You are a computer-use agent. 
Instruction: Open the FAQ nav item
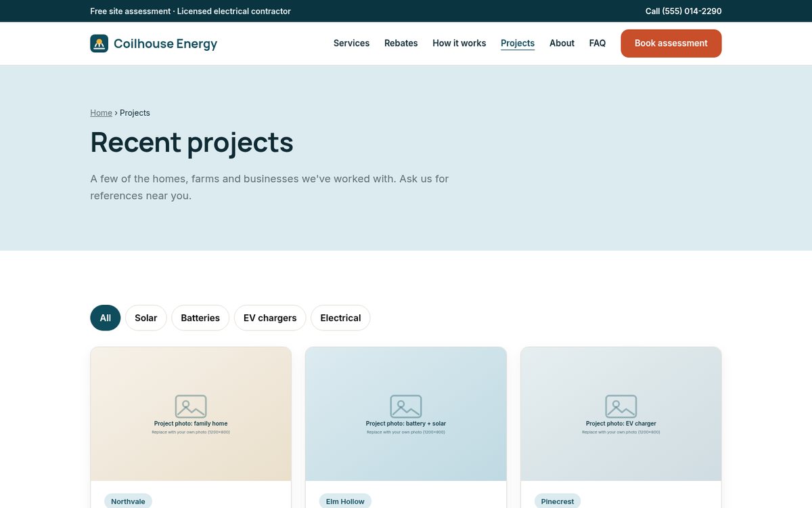597,43
